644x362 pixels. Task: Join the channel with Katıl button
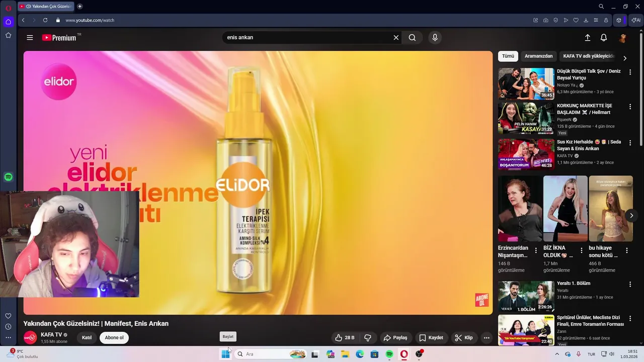coord(87,338)
